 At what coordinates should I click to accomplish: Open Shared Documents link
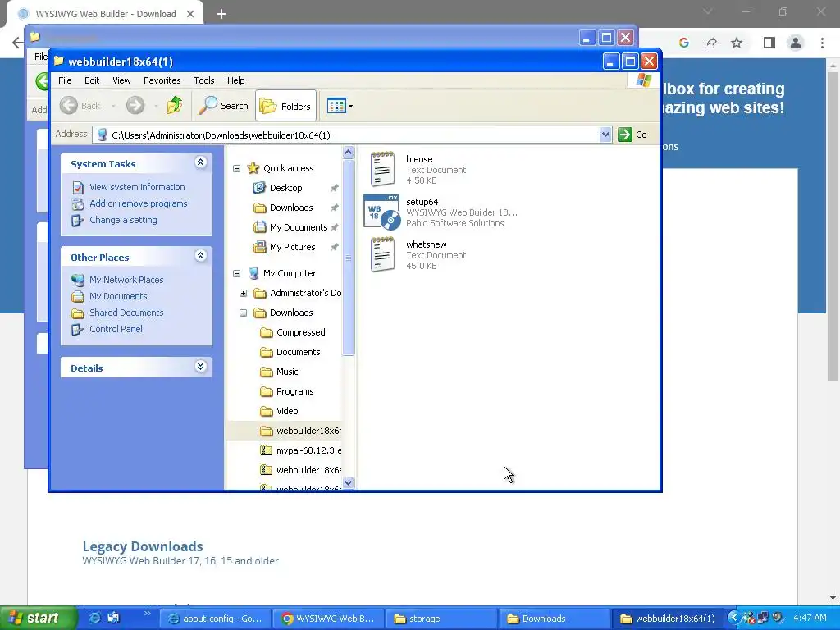[x=126, y=313]
